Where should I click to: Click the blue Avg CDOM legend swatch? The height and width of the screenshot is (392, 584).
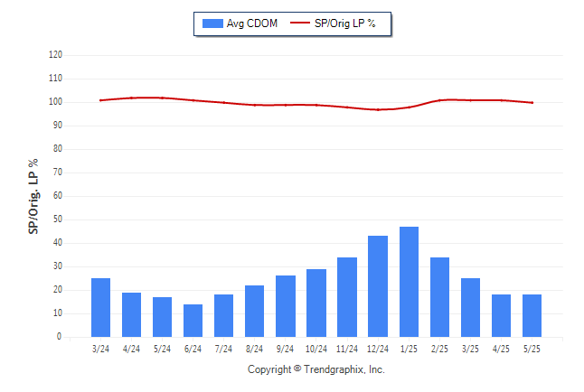[212, 23]
